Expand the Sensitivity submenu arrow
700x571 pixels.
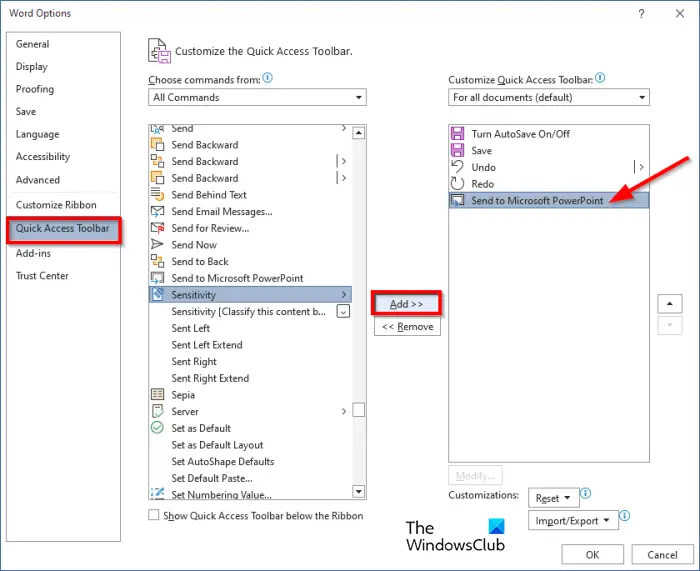[344, 295]
